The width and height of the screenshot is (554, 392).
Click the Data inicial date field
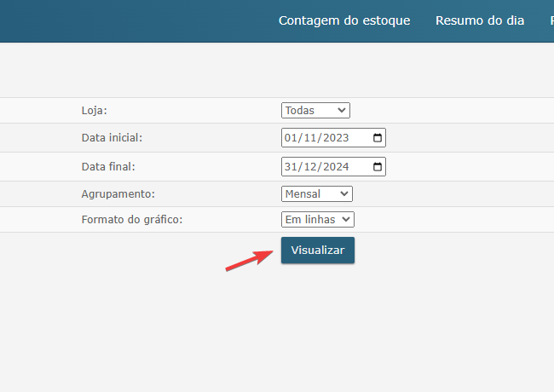click(x=333, y=138)
